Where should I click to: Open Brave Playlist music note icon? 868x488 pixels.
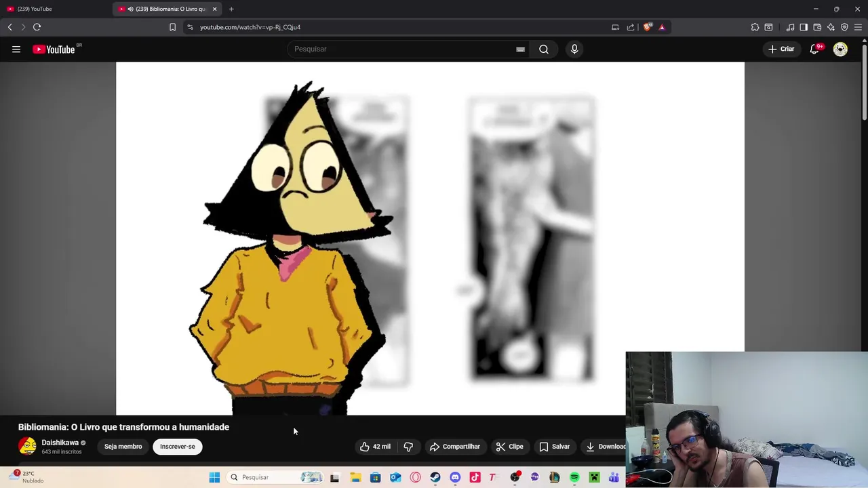790,27
